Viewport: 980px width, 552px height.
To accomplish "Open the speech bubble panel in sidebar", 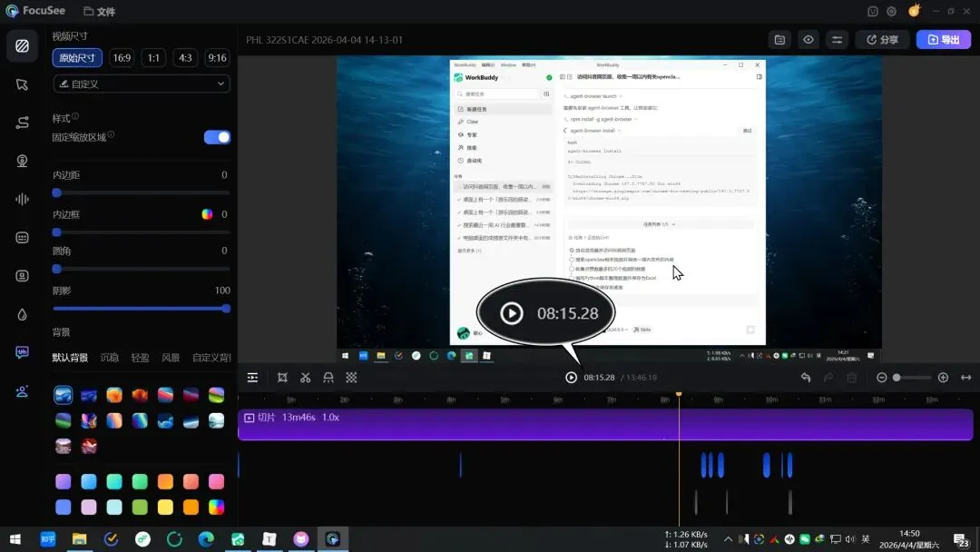I will 22,352.
